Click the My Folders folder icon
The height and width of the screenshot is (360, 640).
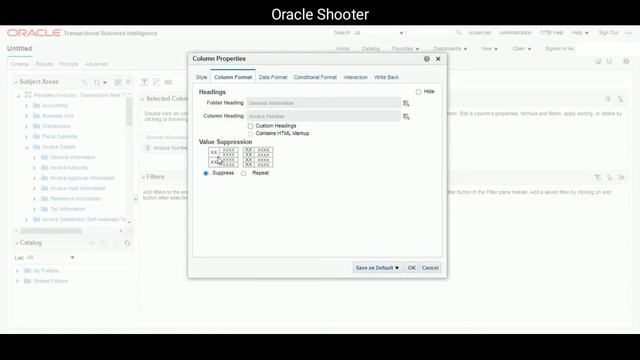[x=27, y=271]
